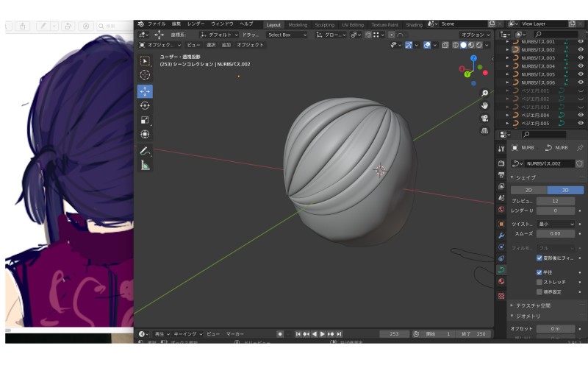Jump to the timeline end frame button

[x=339, y=334]
